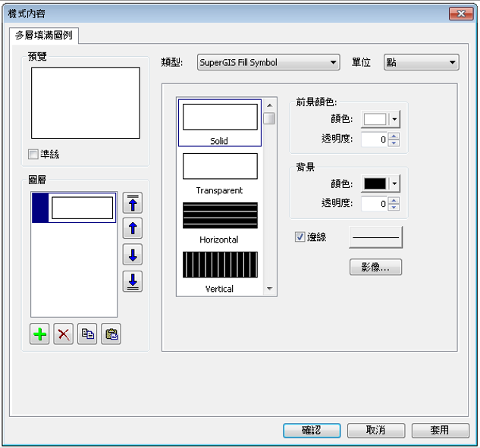Click the foreground 透明度 input field
This screenshot has height=448, width=480.
(375, 139)
